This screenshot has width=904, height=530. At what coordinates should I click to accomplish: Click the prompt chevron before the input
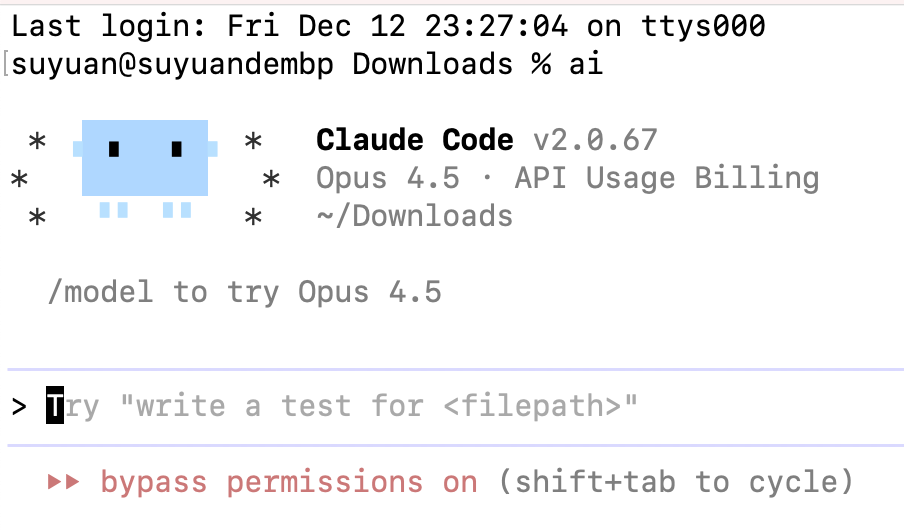(19, 407)
